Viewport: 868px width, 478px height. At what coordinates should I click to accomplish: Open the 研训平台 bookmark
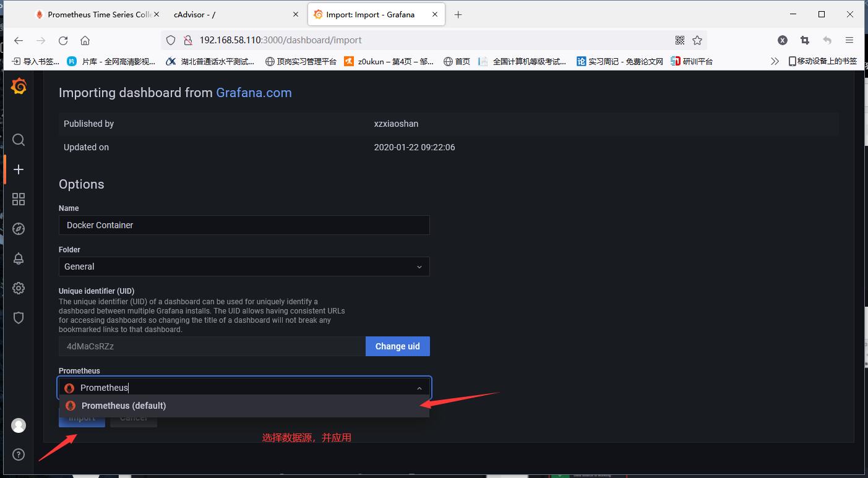point(692,61)
